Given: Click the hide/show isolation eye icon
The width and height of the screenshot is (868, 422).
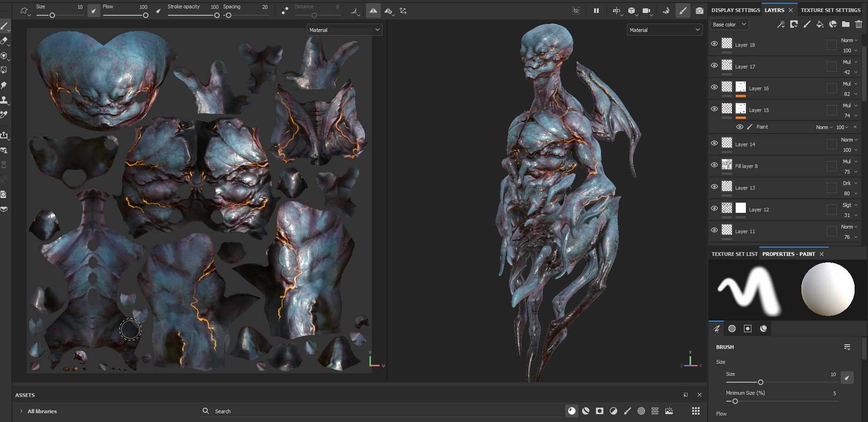Looking at the screenshot, I should coord(576,11).
